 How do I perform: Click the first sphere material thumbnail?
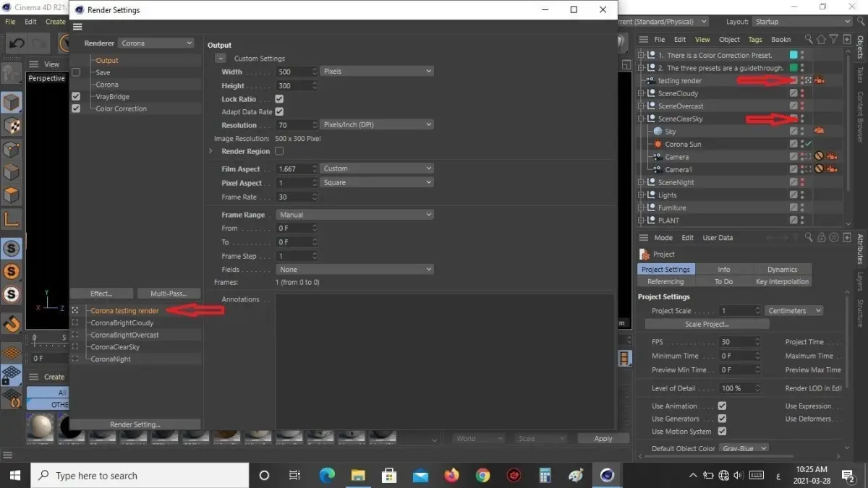coord(40,427)
